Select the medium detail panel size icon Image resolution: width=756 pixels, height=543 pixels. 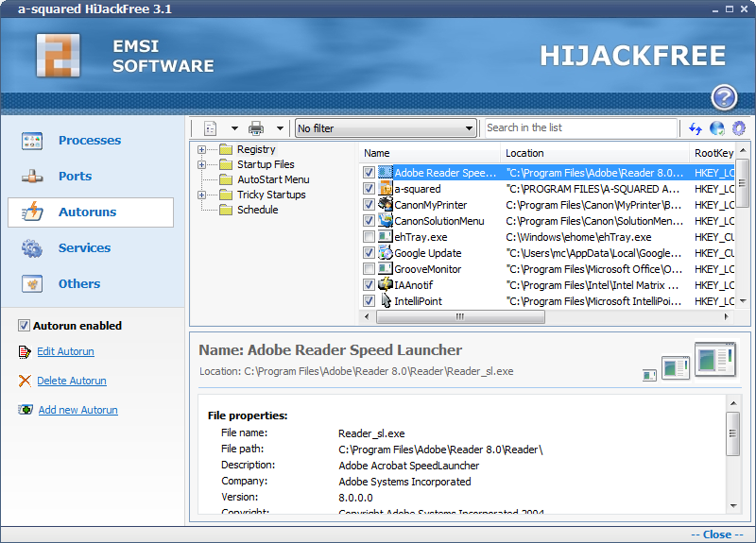(675, 368)
